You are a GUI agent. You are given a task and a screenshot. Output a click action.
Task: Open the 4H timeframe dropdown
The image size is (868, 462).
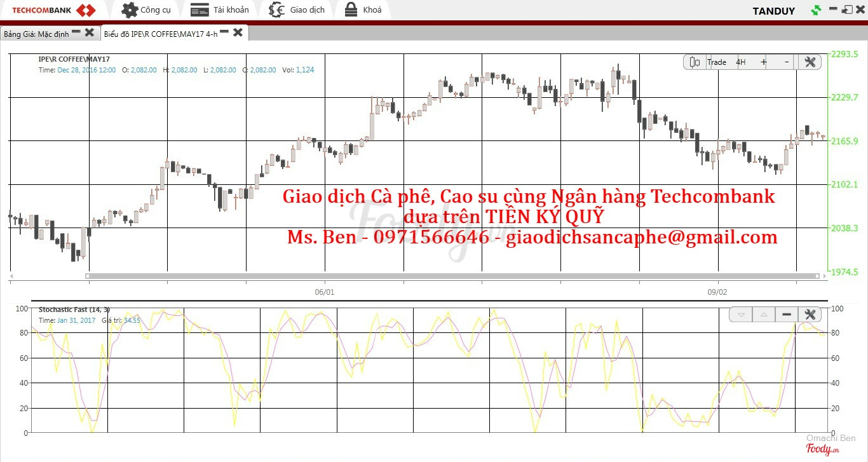tap(741, 62)
